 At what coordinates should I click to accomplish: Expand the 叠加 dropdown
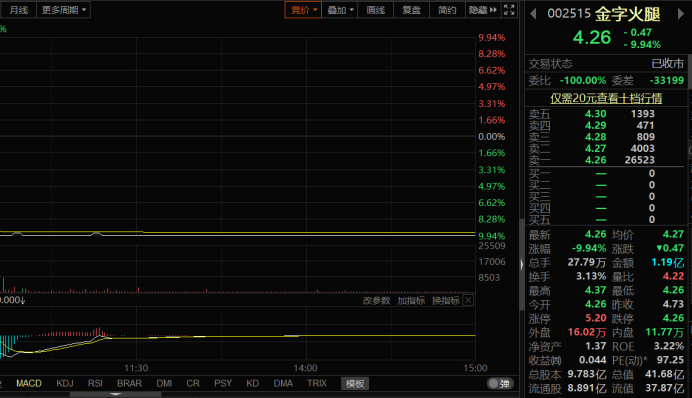click(340, 10)
